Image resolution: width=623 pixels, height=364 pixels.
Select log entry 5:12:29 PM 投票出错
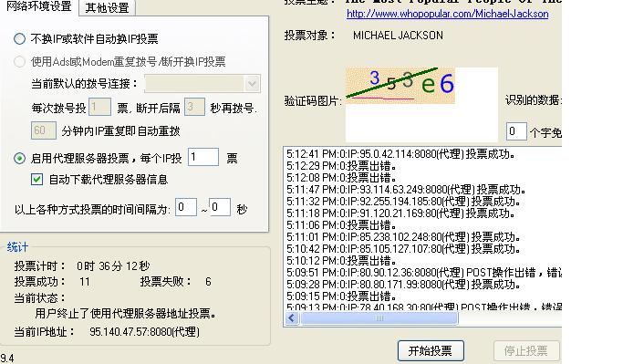coord(341,166)
